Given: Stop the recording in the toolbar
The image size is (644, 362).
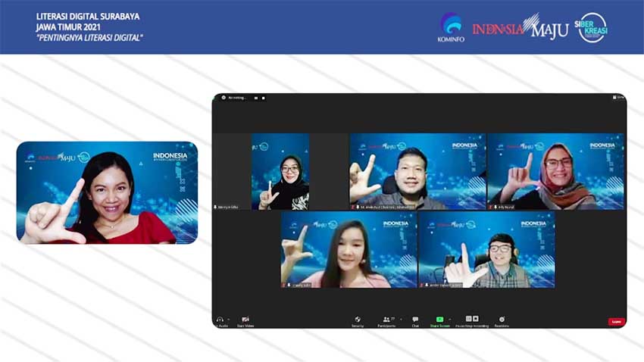Looking at the screenshot, I should point(476,319).
